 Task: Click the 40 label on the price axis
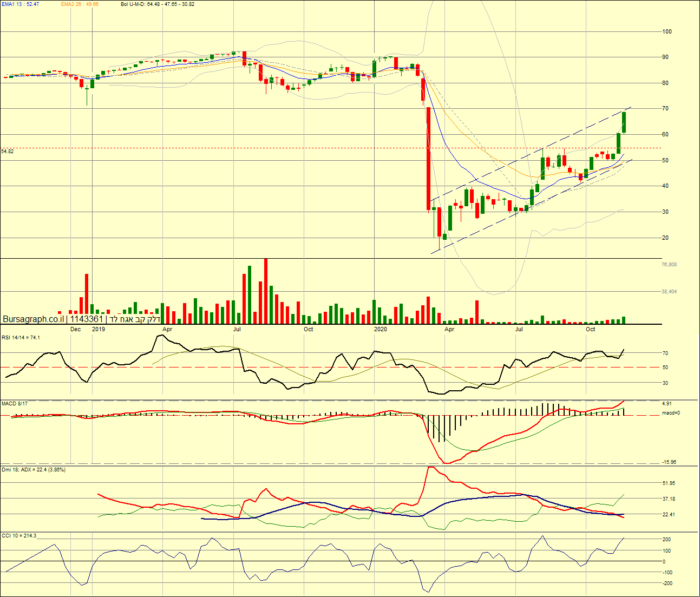pos(665,186)
